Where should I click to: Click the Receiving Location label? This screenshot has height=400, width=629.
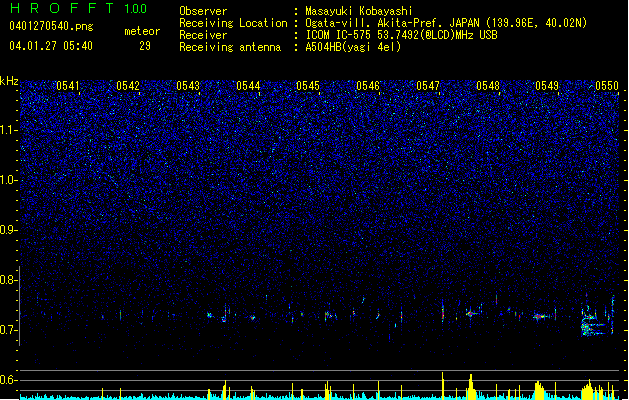click(x=233, y=23)
